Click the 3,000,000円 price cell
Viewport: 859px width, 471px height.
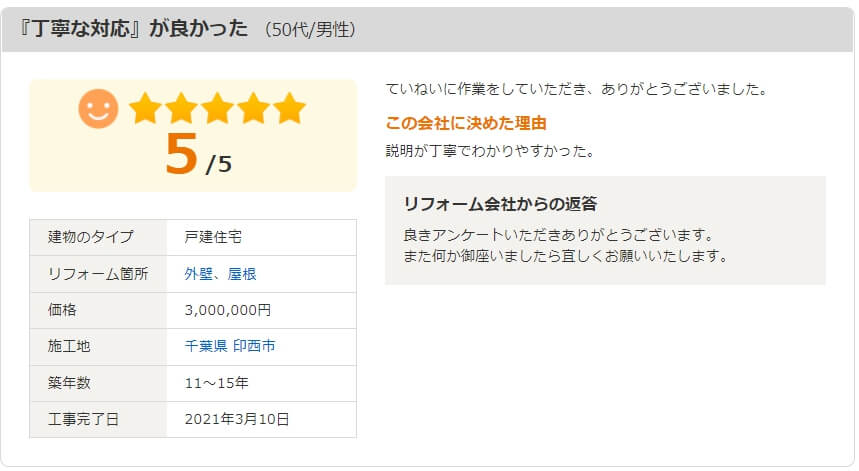pos(261,311)
